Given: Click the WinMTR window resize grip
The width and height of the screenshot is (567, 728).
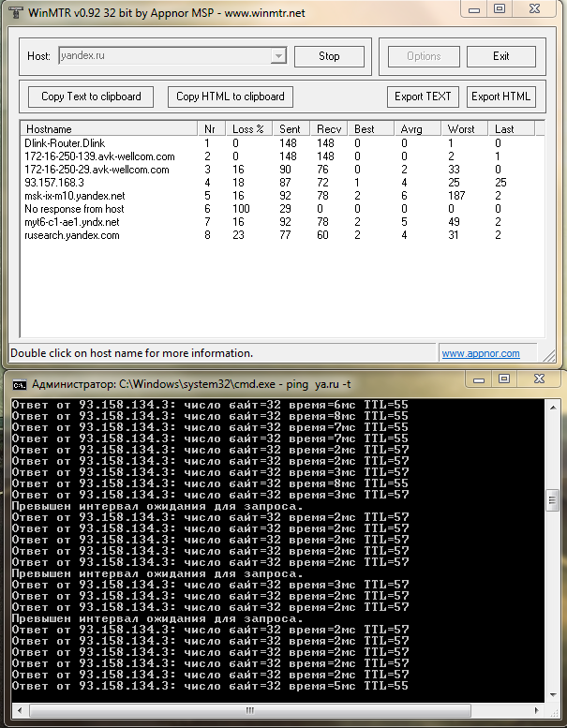Looking at the screenshot, I should pyautogui.click(x=548, y=355).
